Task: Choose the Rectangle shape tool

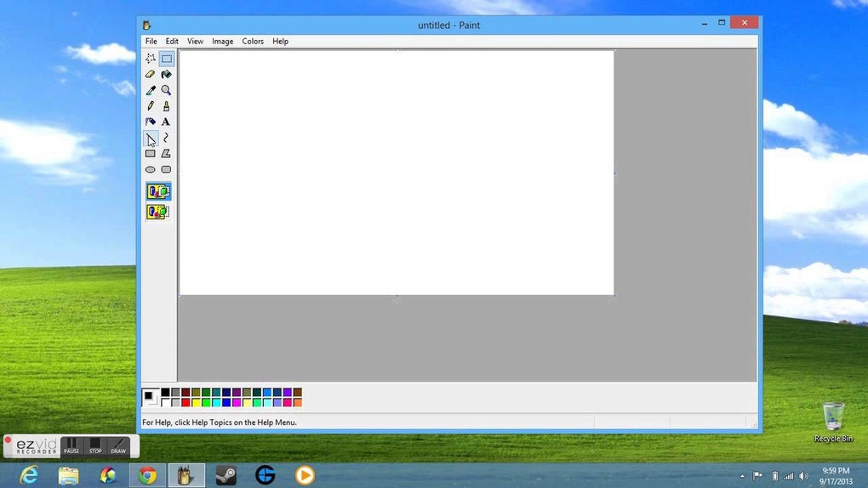Action: pos(150,153)
